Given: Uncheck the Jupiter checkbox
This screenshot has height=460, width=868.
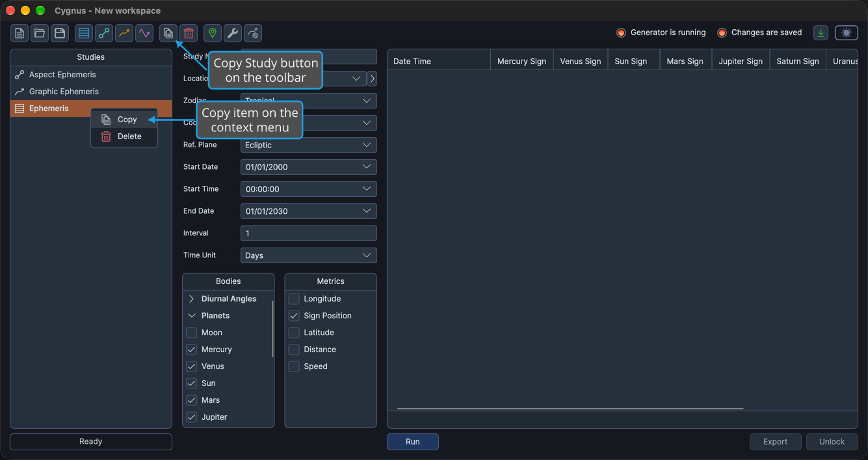Looking at the screenshot, I should 192,417.
